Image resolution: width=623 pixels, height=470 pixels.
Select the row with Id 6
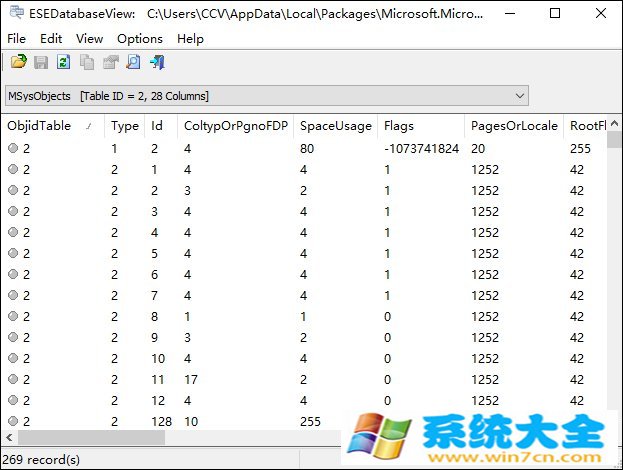pyautogui.click(x=304, y=275)
